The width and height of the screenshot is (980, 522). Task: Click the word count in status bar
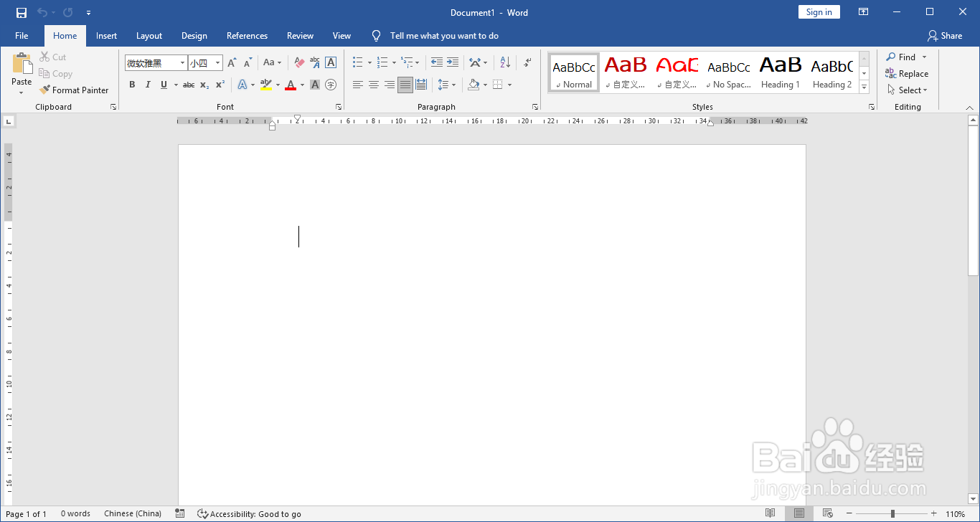[x=75, y=514]
